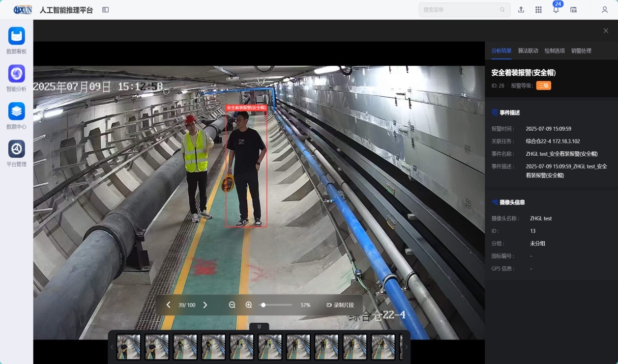The width and height of the screenshot is (618, 364).
Task: Open the 数据看板 sidebar module
Action: coord(17,41)
